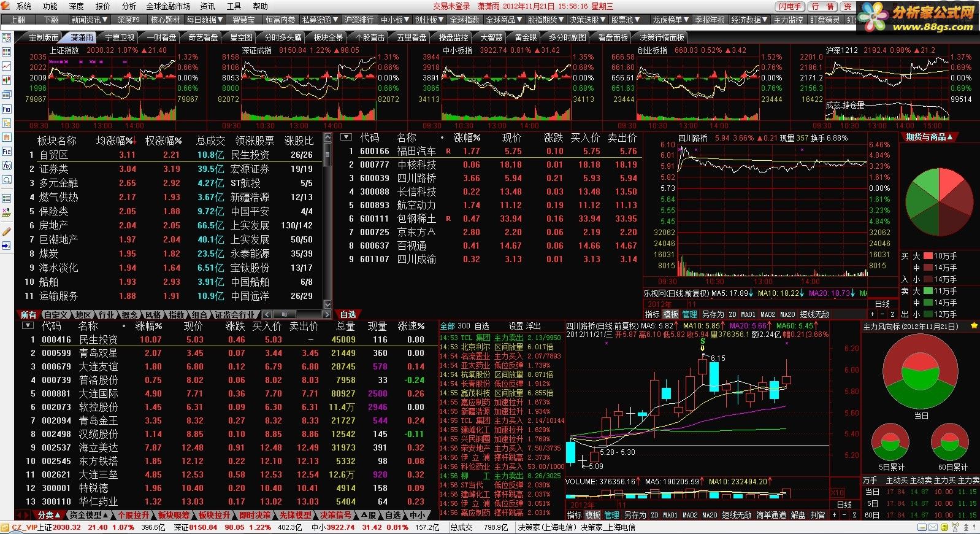This screenshot has height=534, width=980.
Task: Open the 全球金融市场 menu
Action: pyautogui.click(x=169, y=6)
